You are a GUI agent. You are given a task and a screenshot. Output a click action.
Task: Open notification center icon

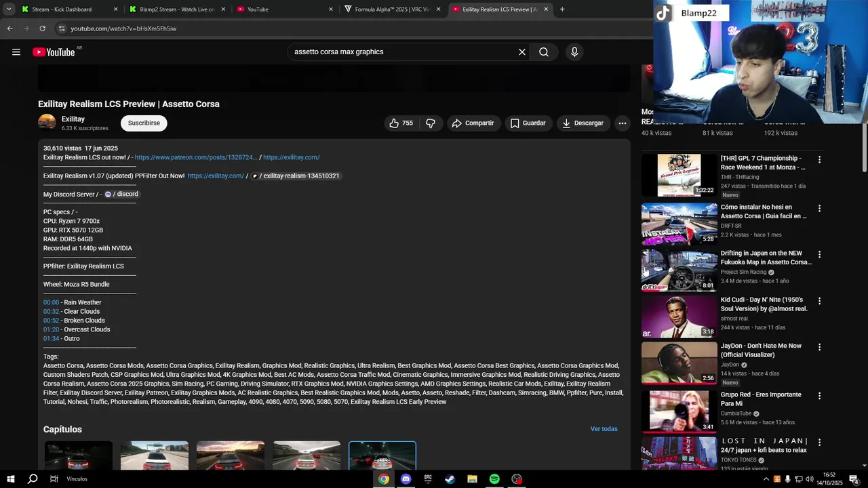pos(854,479)
